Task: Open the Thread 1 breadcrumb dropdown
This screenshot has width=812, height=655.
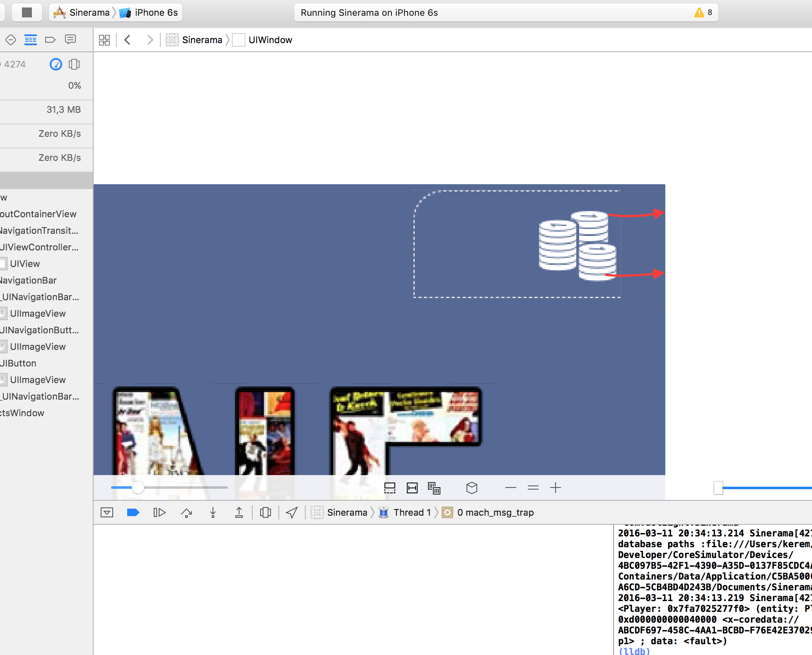Action: (412, 513)
